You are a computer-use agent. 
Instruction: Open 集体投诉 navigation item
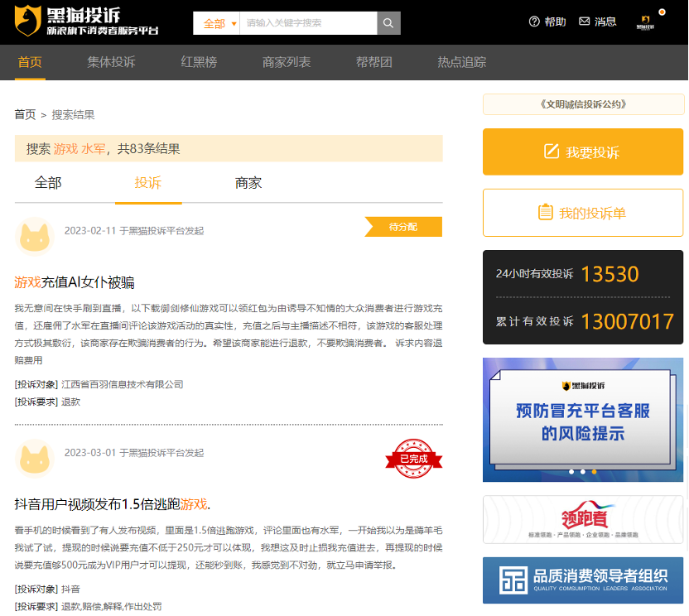[111, 62]
